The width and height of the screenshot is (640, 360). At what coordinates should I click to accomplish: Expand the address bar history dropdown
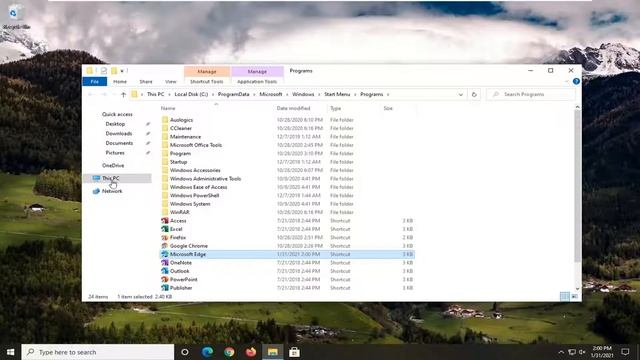(460, 94)
